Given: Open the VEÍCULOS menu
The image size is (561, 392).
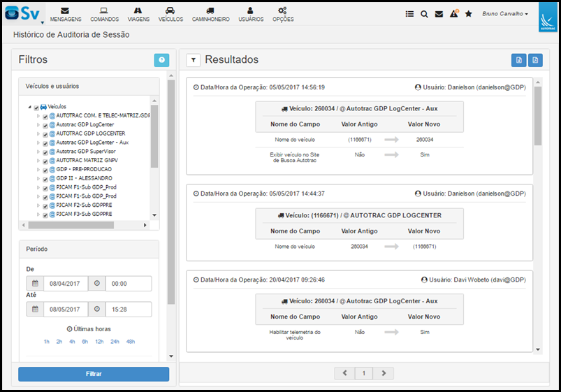Looking at the screenshot, I should 170,15.
